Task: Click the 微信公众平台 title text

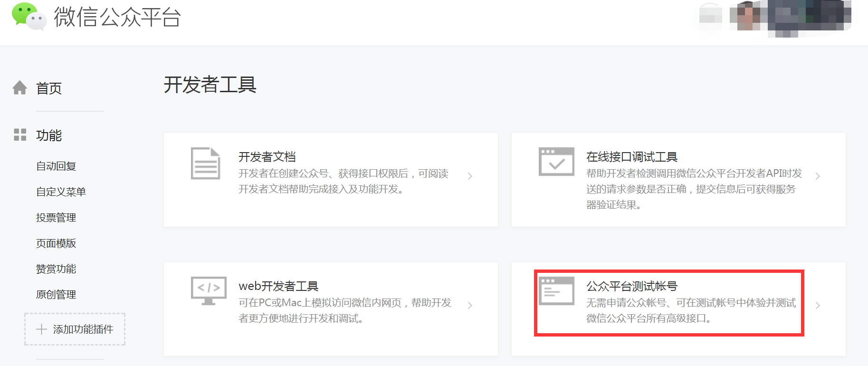Action: 117,17
